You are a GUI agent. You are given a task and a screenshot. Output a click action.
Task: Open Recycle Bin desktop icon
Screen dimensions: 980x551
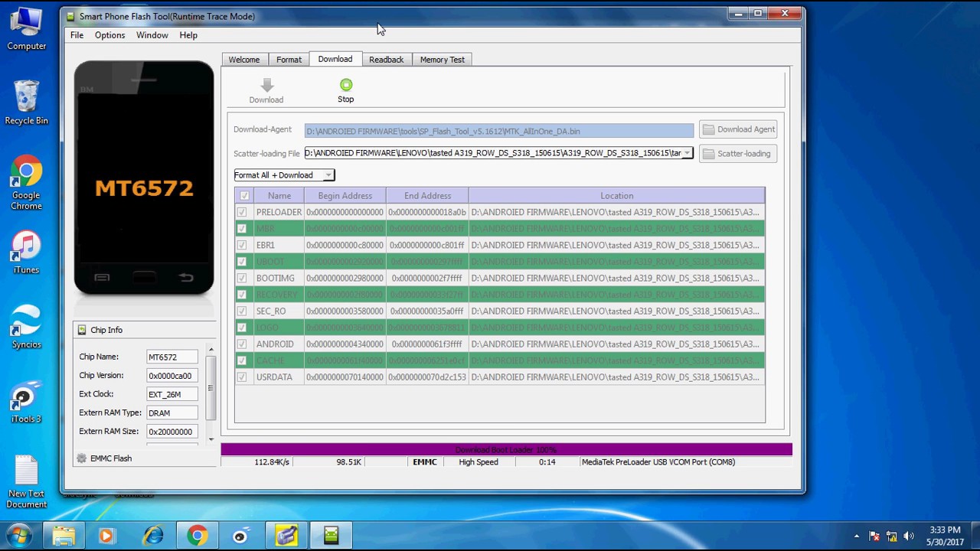click(x=27, y=103)
